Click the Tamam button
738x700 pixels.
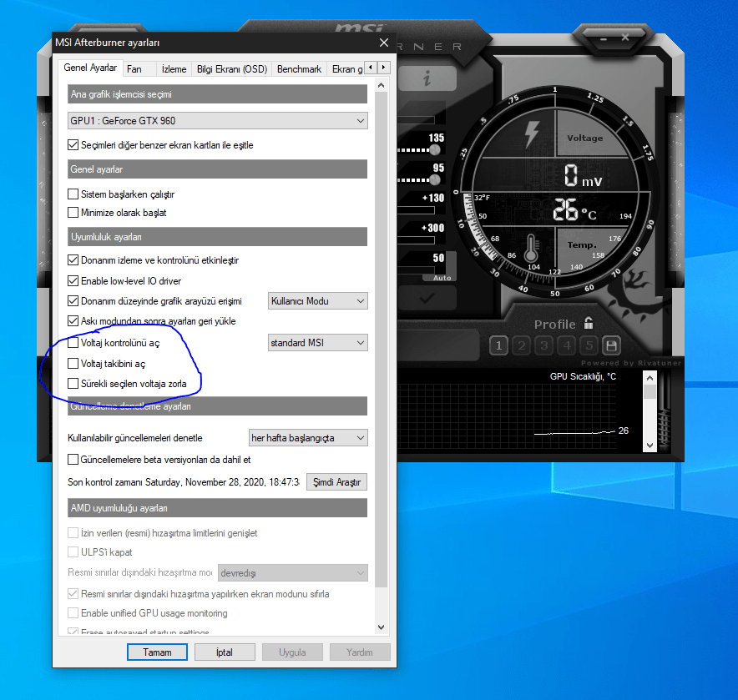coord(157,652)
